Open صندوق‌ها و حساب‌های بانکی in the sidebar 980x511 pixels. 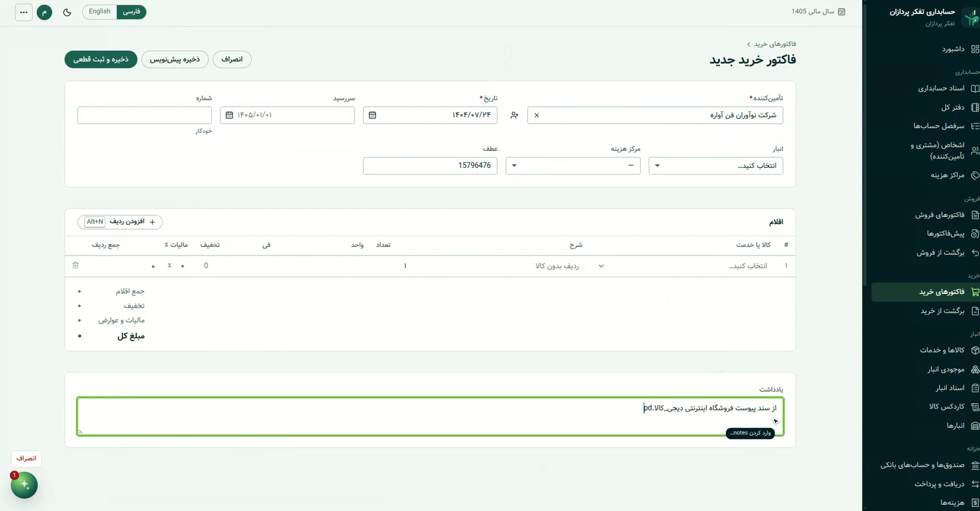click(925, 465)
